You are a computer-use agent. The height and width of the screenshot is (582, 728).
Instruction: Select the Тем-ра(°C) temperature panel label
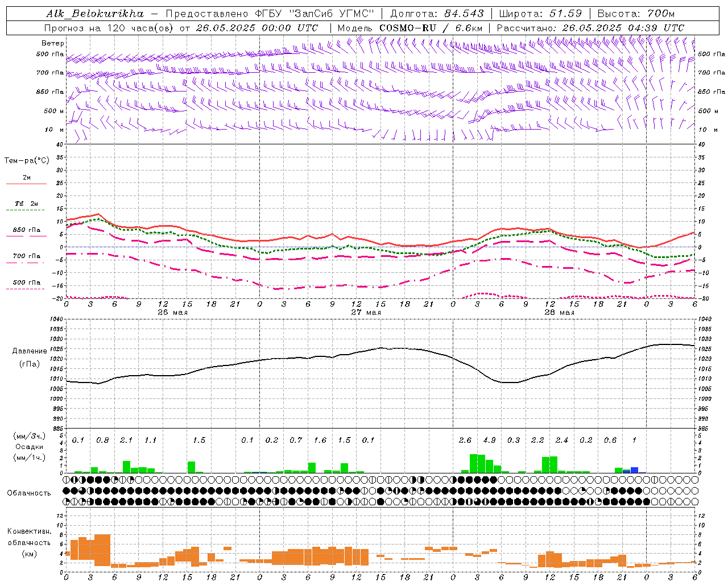(x=27, y=161)
